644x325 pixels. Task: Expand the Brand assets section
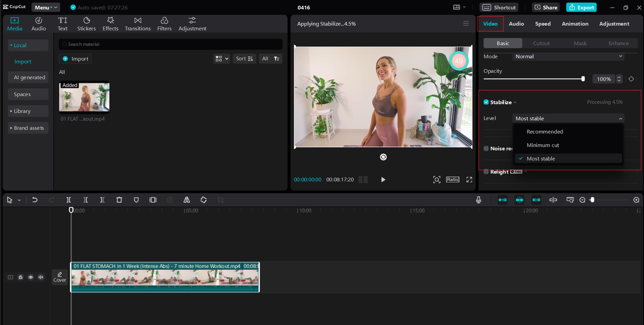click(28, 128)
